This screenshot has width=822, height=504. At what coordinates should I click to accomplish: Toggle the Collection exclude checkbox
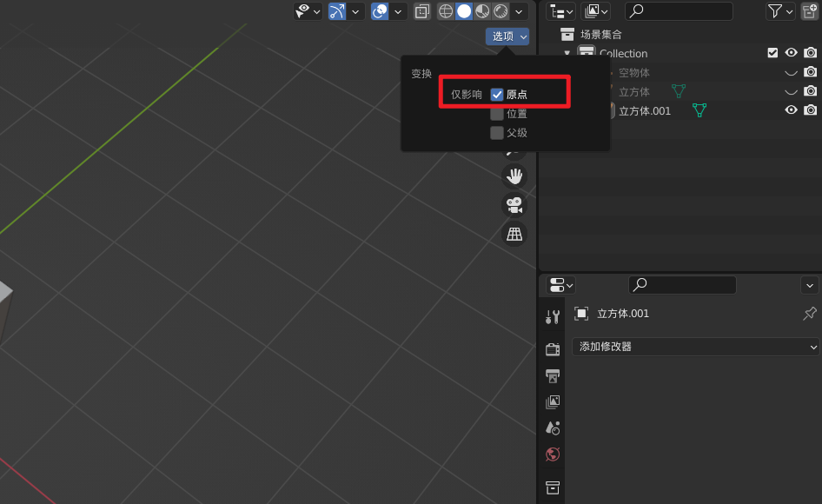pyautogui.click(x=772, y=52)
